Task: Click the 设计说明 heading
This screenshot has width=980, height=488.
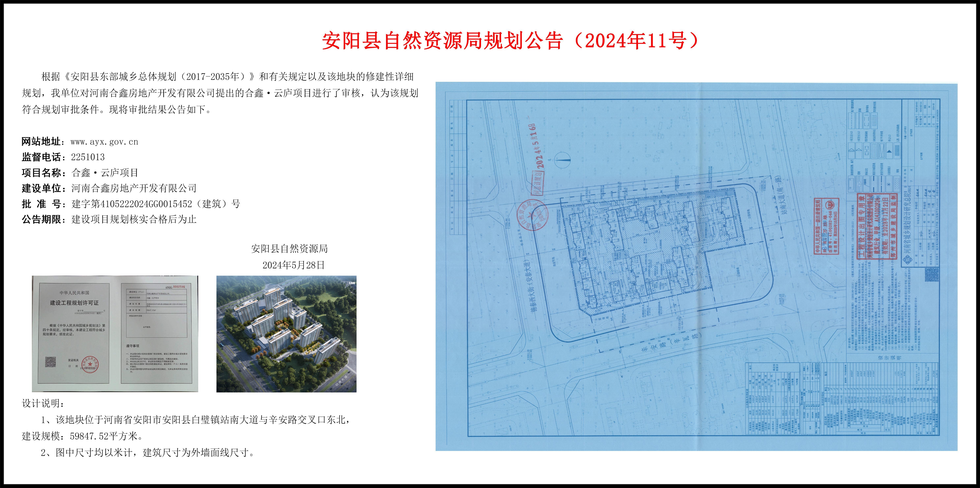Action: 43,404
